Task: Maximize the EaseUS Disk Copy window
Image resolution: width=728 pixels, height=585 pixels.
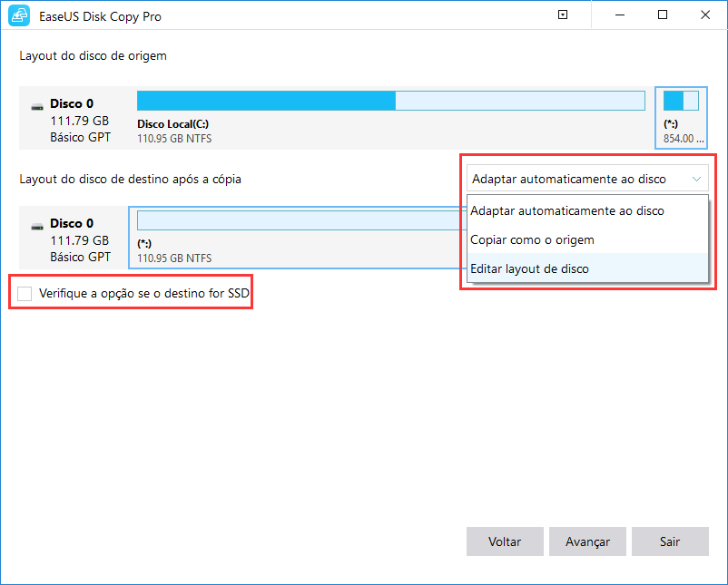Action: 663,15
